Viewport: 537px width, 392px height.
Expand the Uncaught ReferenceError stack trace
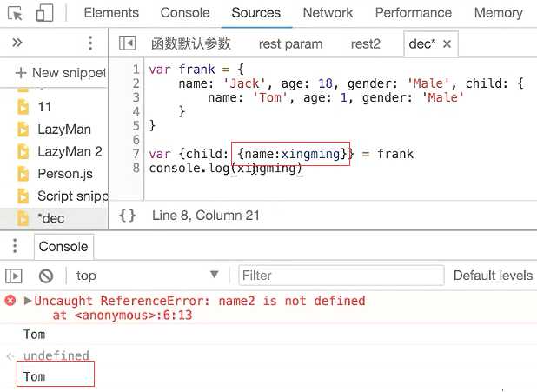28,301
